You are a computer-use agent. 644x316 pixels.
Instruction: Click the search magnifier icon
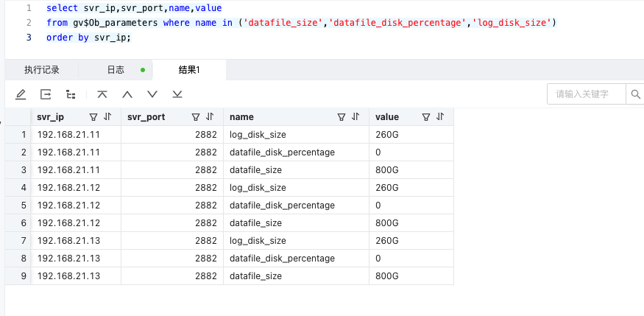click(x=635, y=94)
